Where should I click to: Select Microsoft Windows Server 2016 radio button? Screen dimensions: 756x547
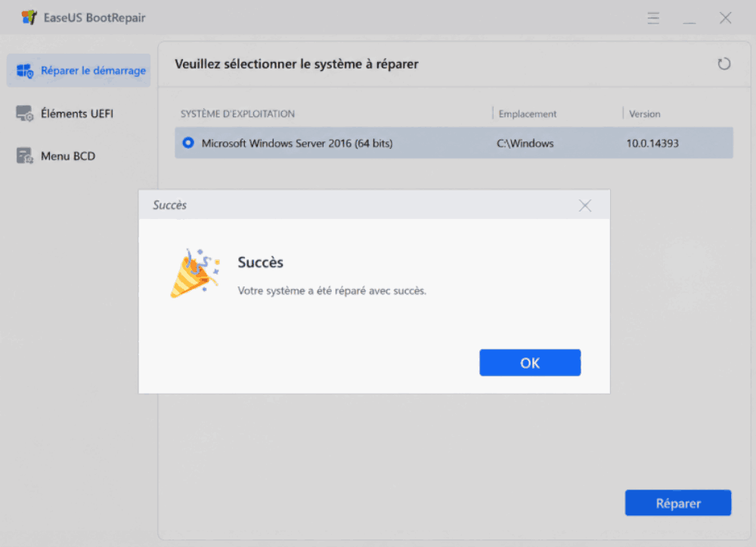[x=188, y=143]
